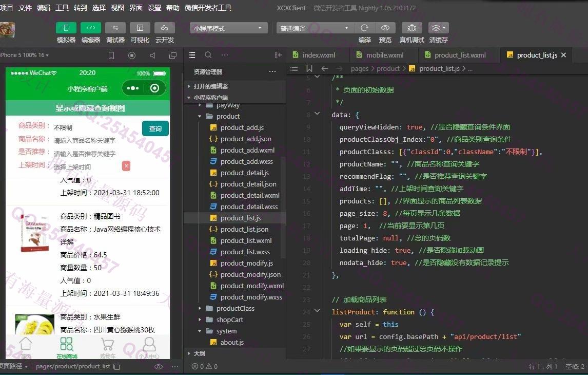Open product_detail.wxml file
The image size is (588, 375).
250,196
